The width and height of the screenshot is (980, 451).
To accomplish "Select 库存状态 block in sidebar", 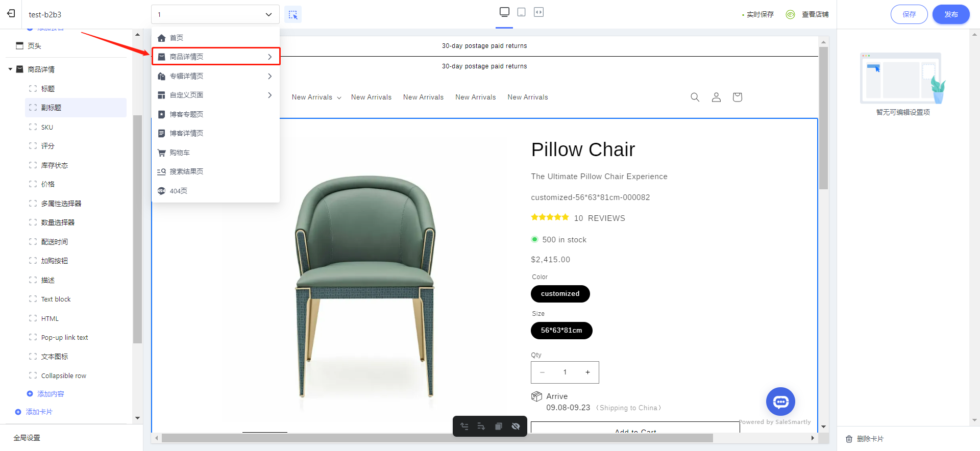I will [x=76, y=165].
